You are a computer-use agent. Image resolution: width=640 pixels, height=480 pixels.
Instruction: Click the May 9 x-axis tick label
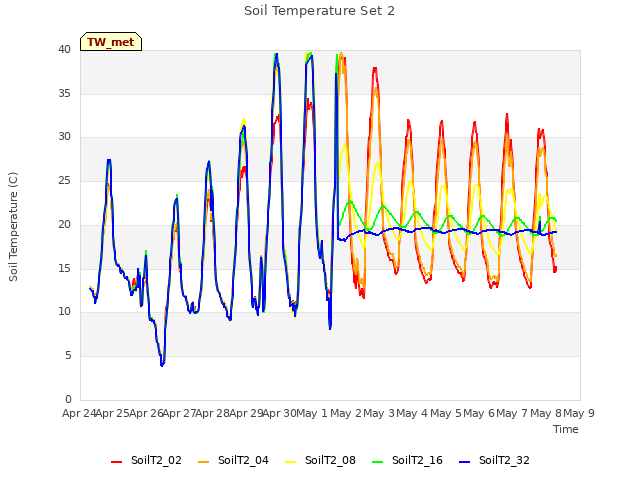click(x=579, y=413)
